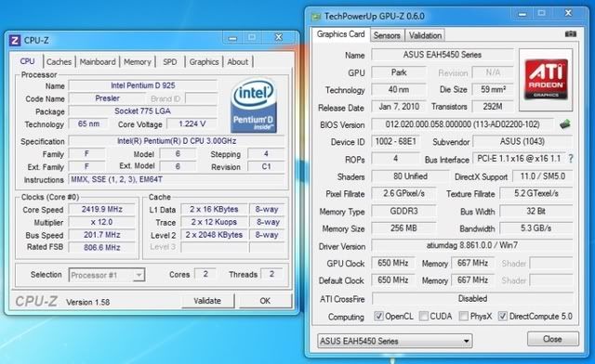Screen dimensions: 595x364
Task: Click the GPU-Z screenshot camera icon
Action: (x=570, y=34)
